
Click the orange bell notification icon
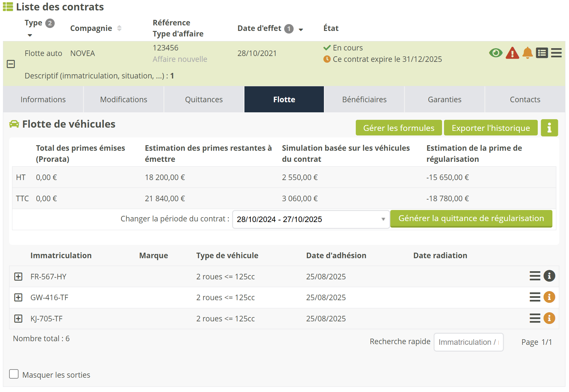527,53
